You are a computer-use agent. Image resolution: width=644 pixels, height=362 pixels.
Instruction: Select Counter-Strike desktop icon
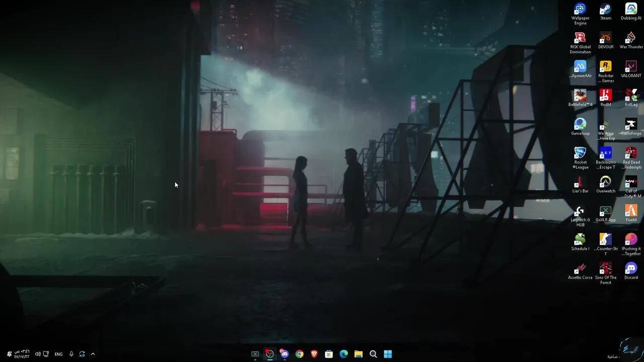[606, 244]
